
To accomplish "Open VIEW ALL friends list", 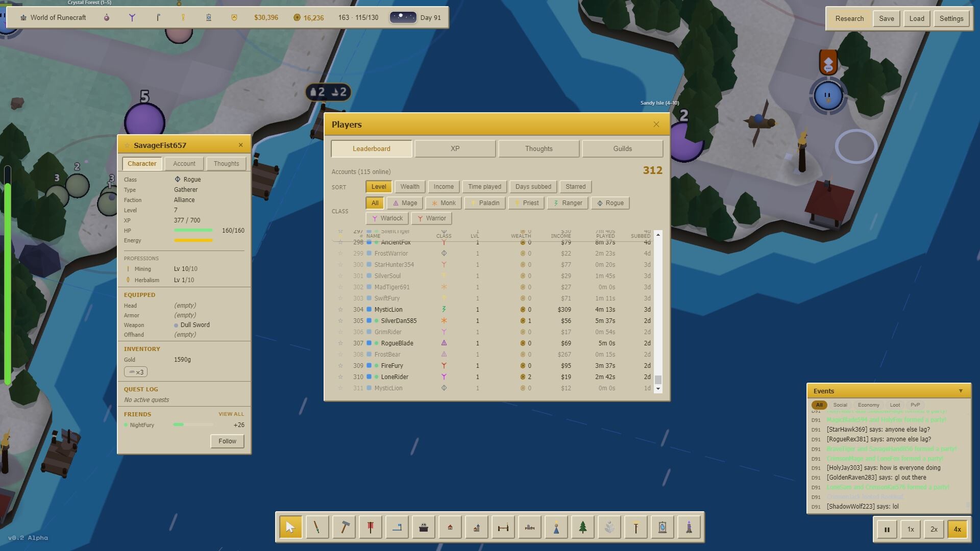I will pyautogui.click(x=231, y=414).
